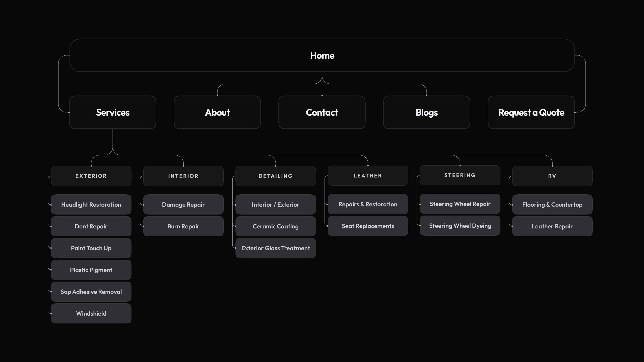
Task: Open the Blogs page node
Action: [426, 112]
